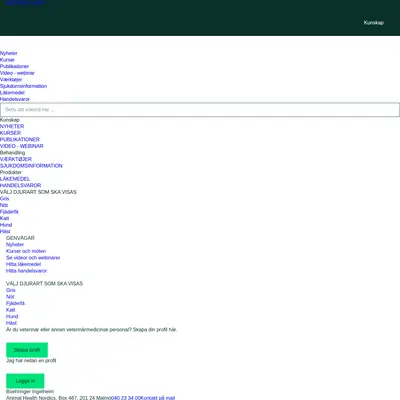Click the Produkter section heading
This screenshot has width=400, height=400.
(x=11, y=172)
